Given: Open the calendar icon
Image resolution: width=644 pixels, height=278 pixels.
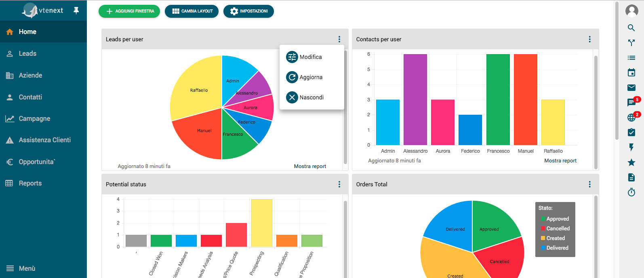Looking at the screenshot, I should click(x=631, y=73).
